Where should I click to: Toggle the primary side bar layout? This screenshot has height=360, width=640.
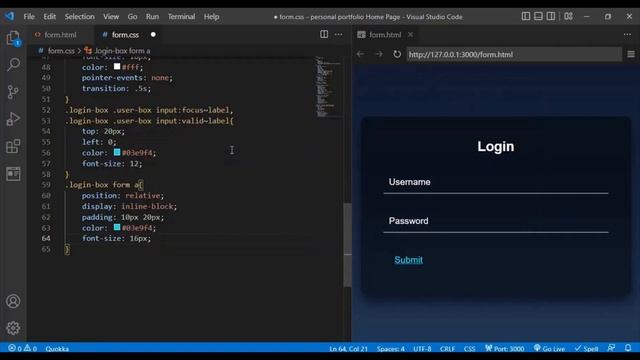526,16
